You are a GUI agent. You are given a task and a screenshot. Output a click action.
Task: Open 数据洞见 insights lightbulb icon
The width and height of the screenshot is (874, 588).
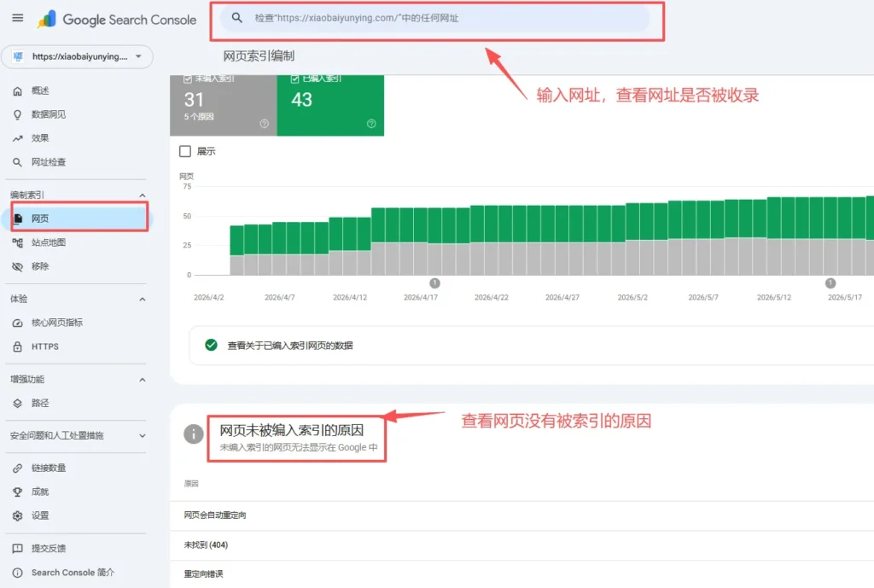[17, 115]
